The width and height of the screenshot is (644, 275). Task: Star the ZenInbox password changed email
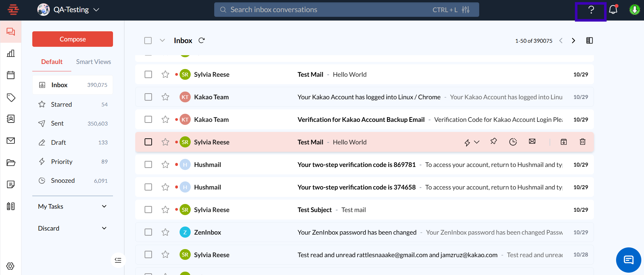click(x=165, y=232)
